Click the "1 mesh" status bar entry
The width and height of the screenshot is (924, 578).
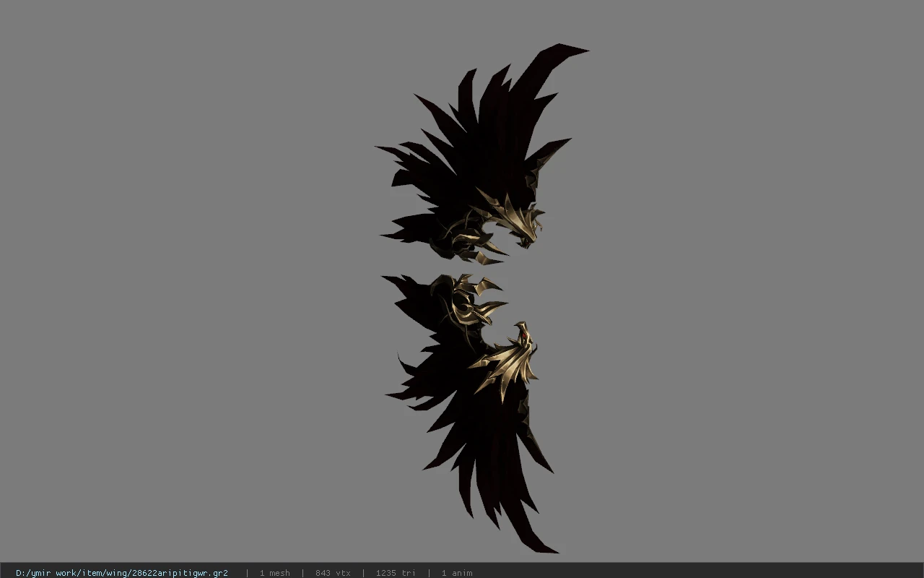click(274, 573)
